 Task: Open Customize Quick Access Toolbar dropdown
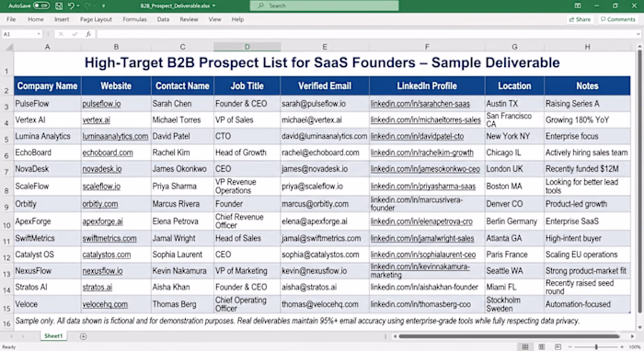(103, 6)
